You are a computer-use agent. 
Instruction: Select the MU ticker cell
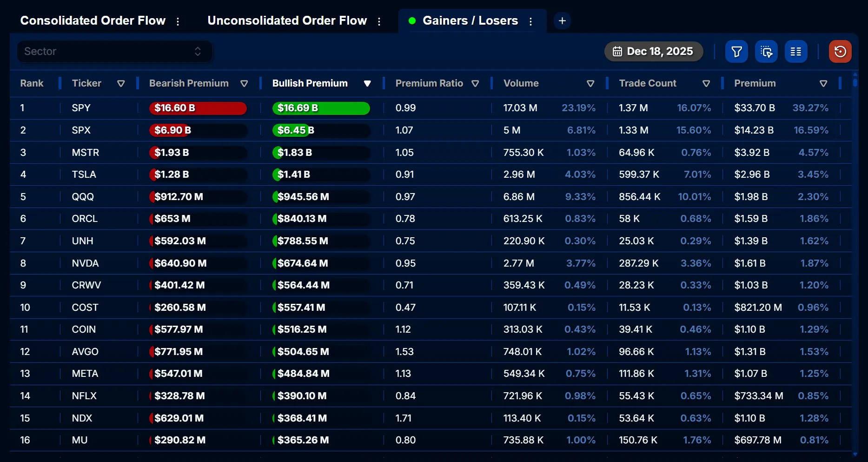(80, 440)
